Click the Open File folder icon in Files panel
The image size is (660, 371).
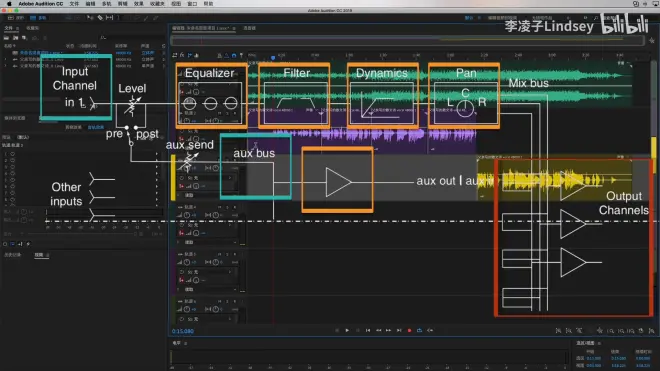[x=7, y=38]
